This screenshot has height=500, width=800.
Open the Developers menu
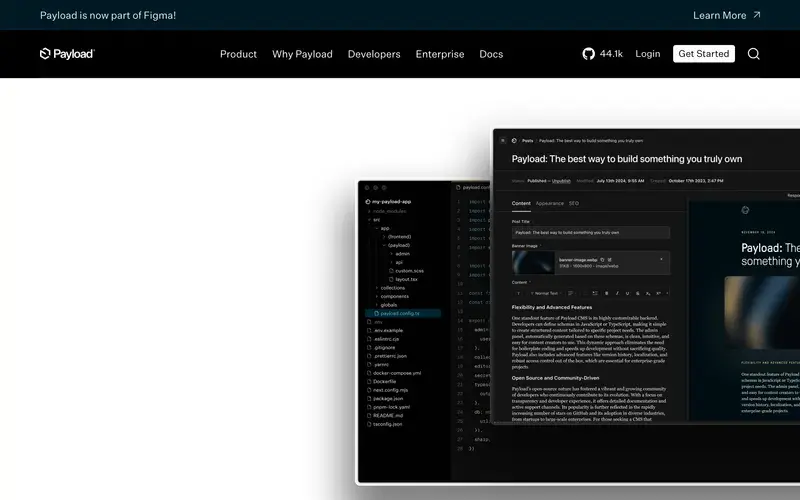[x=374, y=54]
